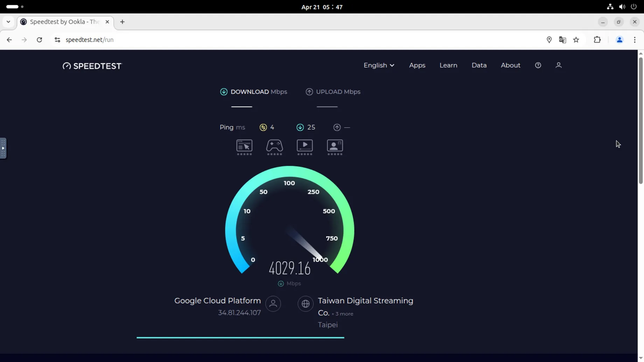Image resolution: width=644 pixels, height=362 pixels.
Task: Open the Speedtest help question mark icon
Action: tap(538, 65)
